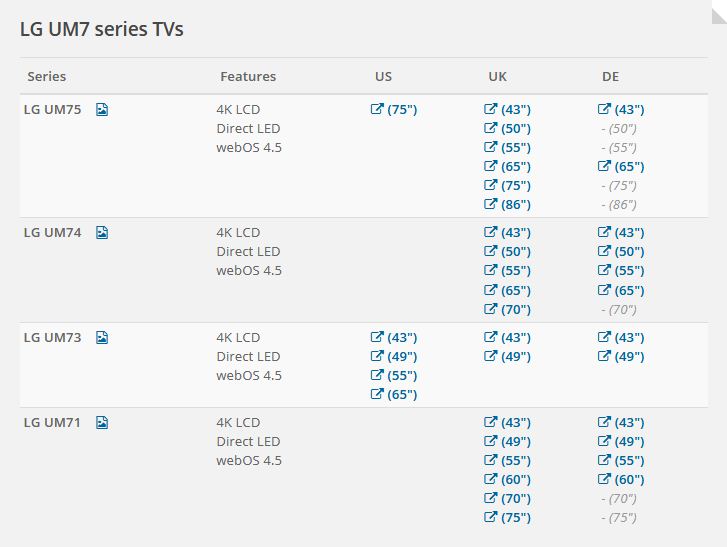This screenshot has width=727, height=547.
Task: Click the Series column header
Action: point(46,76)
